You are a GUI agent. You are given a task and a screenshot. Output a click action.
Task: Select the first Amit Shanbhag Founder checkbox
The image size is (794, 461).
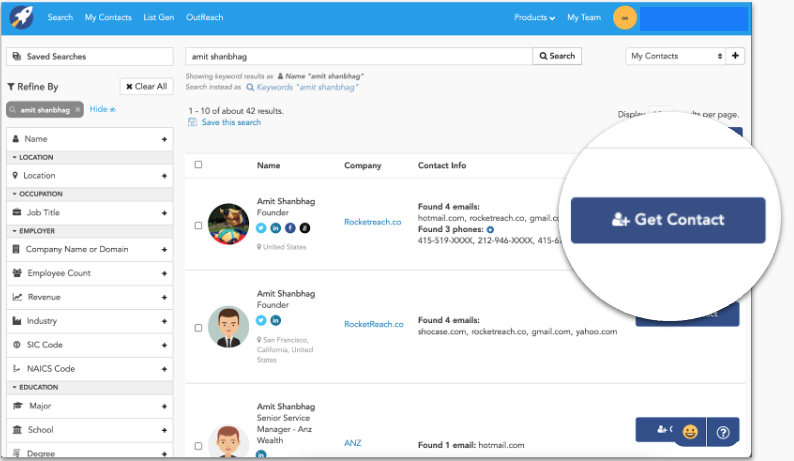pos(198,225)
